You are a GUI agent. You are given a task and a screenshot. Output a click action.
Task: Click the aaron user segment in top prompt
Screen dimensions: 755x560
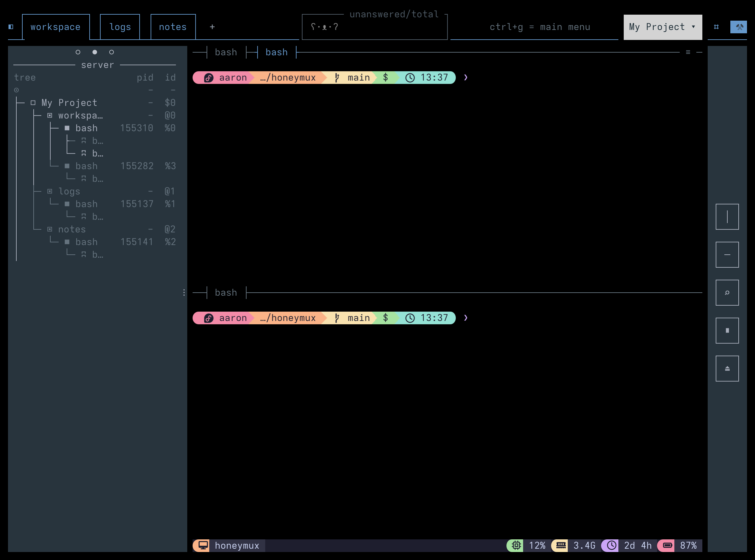[225, 78]
